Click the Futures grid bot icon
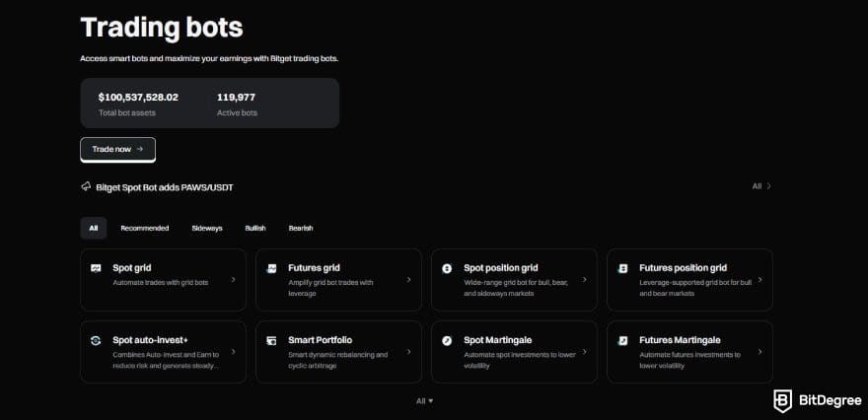This screenshot has width=868, height=420. [x=271, y=268]
